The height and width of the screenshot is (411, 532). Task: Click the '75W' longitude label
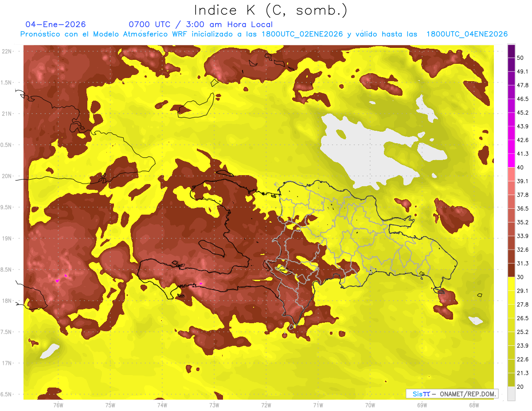[x=110, y=405]
